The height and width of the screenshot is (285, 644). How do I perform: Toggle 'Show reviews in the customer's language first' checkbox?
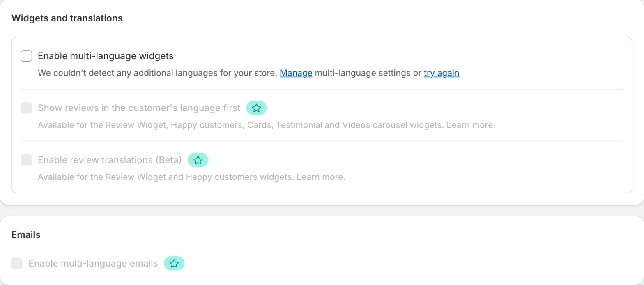point(26,108)
